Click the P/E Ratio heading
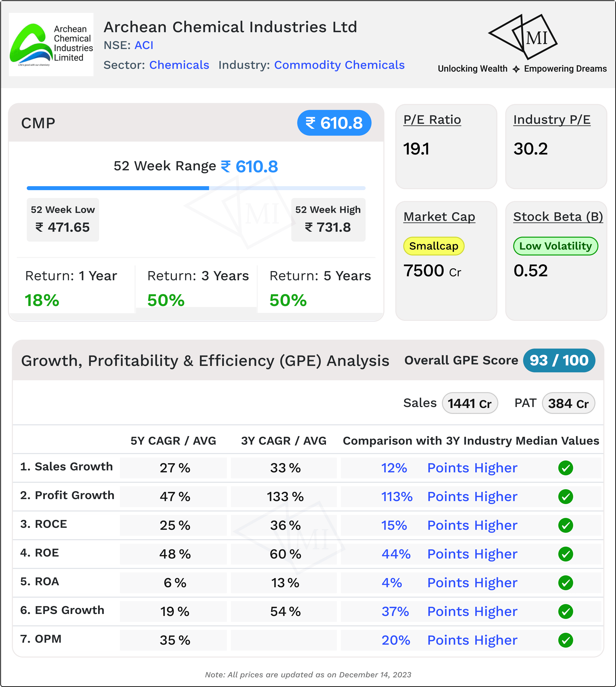616x687 pixels. tap(432, 120)
